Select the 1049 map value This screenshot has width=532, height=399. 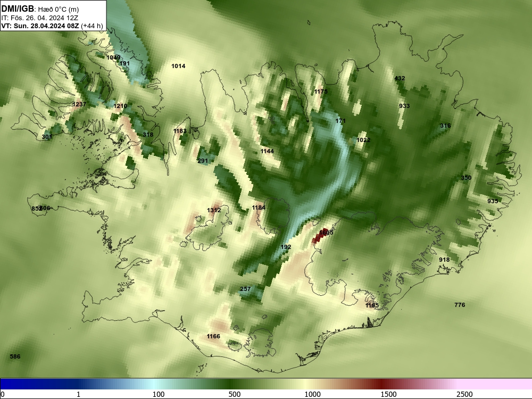[113, 57]
